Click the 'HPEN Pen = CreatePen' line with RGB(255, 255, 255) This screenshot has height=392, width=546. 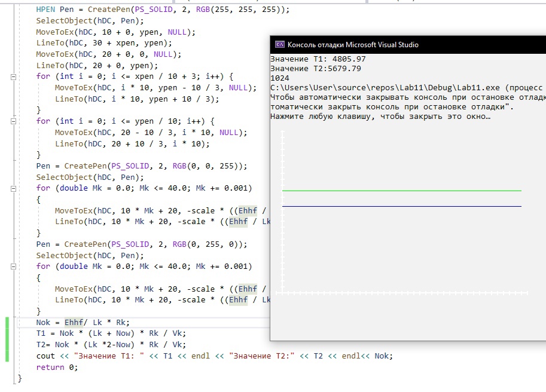point(163,10)
